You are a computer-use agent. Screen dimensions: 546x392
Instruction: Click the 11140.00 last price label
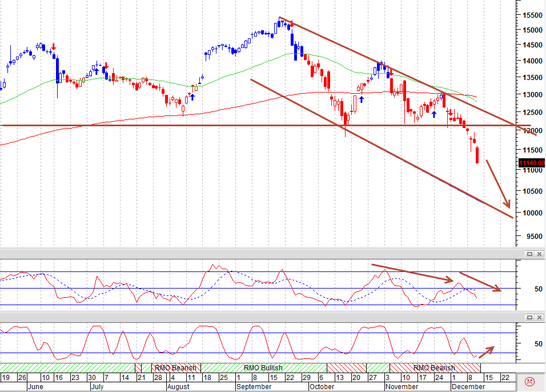coord(532,163)
